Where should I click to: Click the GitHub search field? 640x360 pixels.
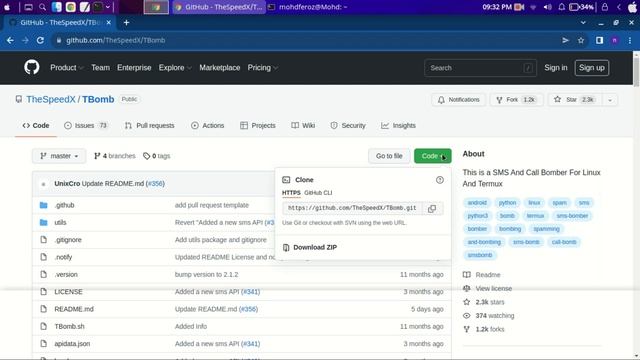480,68
